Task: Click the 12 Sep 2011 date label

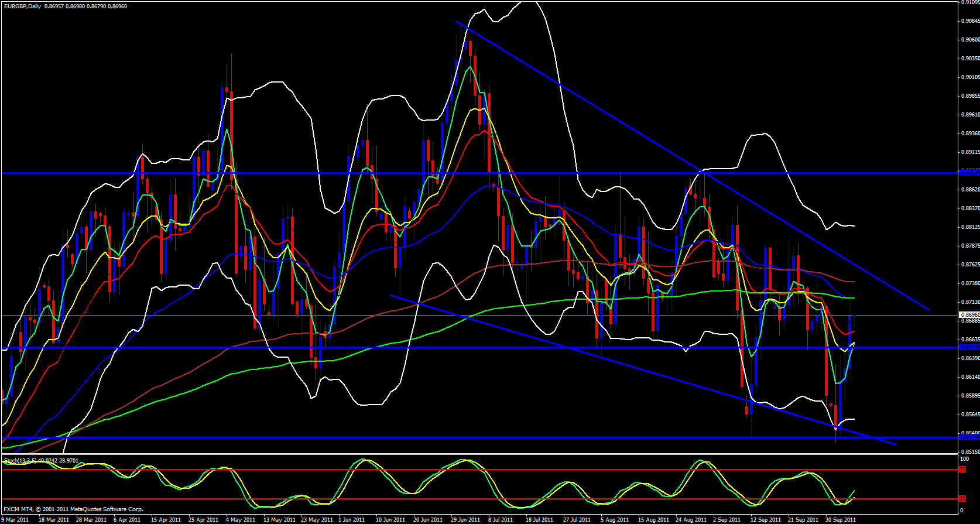Action: click(x=766, y=519)
